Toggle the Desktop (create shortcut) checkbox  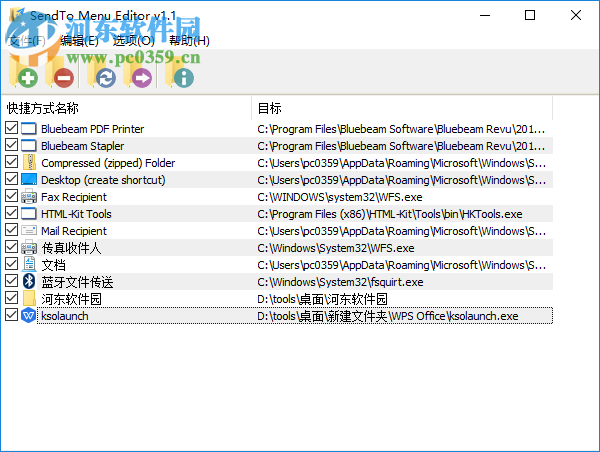point(11,179)
